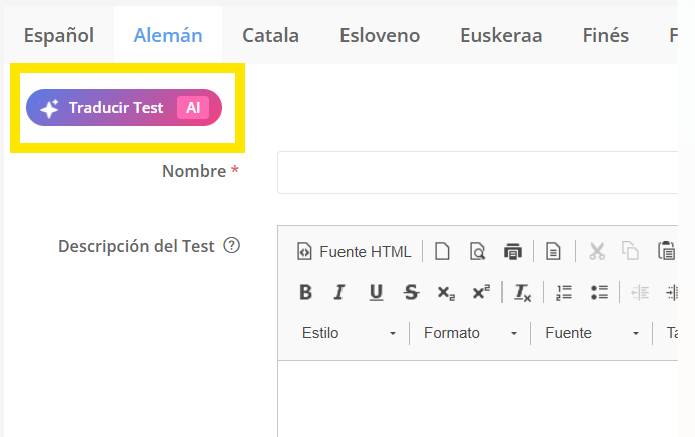Open the Catala language tab
This screenshot has height=437, width=695.
point(270,36)
